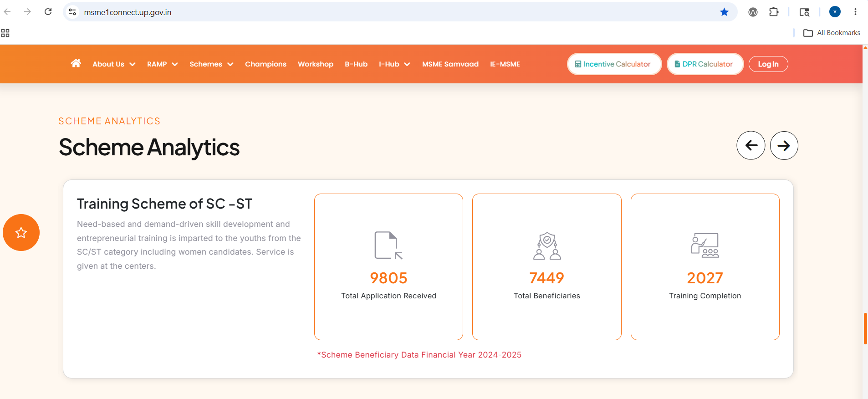Image resolution: width=868 pixels, height=399 pixels.
Task: Show next scheme with right arrow
Action: 784,145
